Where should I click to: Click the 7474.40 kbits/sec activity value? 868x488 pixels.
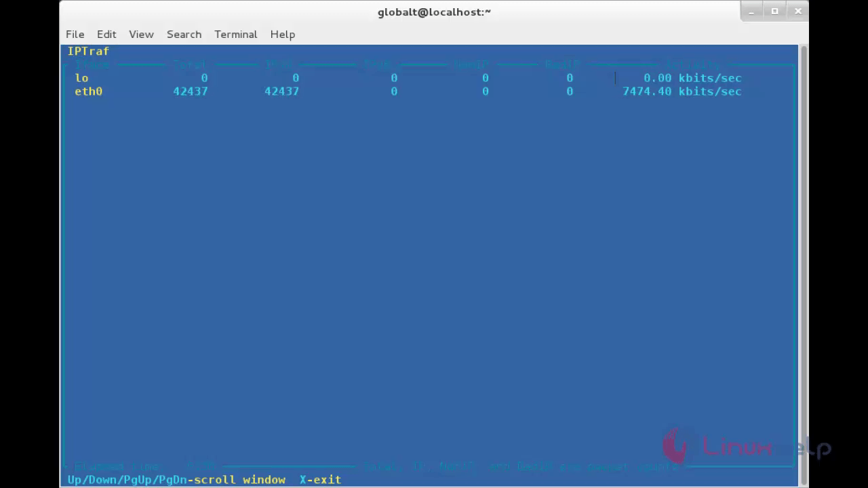point(682,91)
